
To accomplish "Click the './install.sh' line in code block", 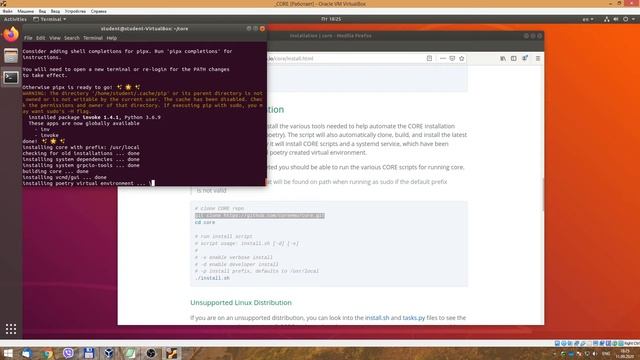I will click(x=212, y=278).
